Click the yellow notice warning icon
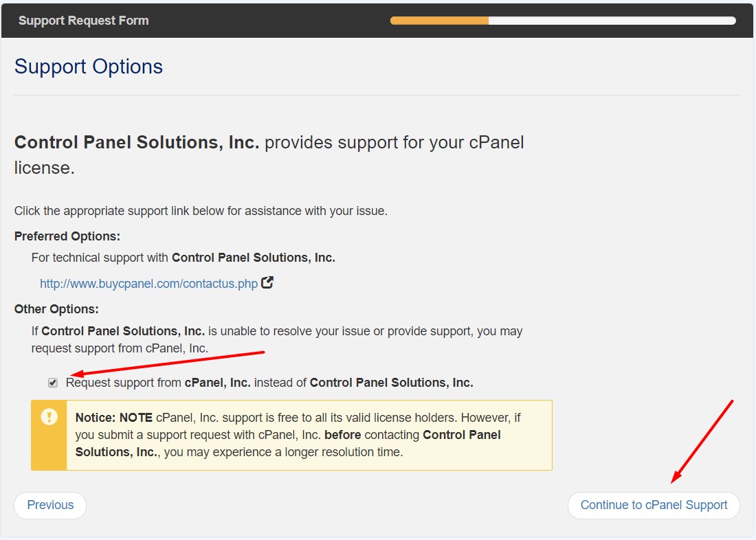 pyautogui.click(x=49, y=416)
